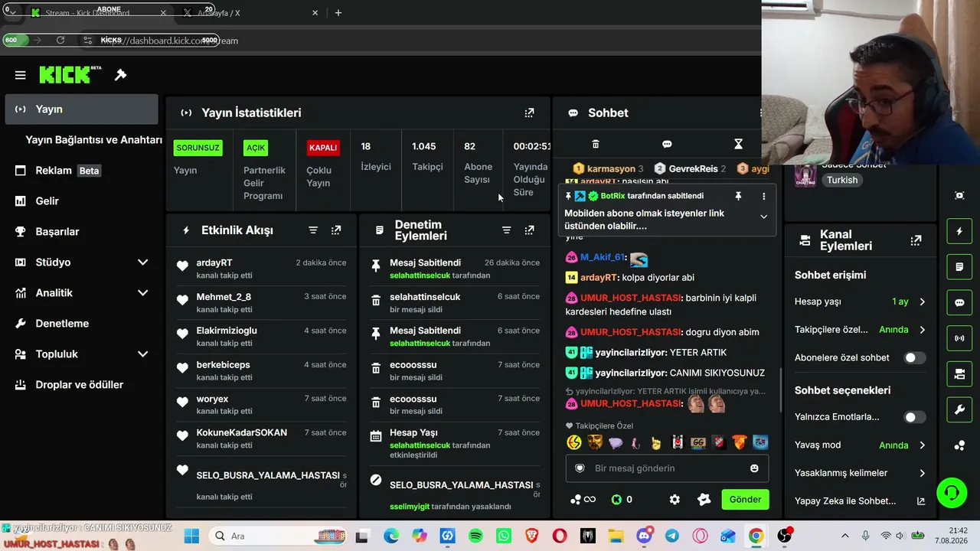This screenshot has width=980, height=551.
Task: Click the Hesap Yaşı entry in Denetim Eylemleri
Action: (455, 444)
